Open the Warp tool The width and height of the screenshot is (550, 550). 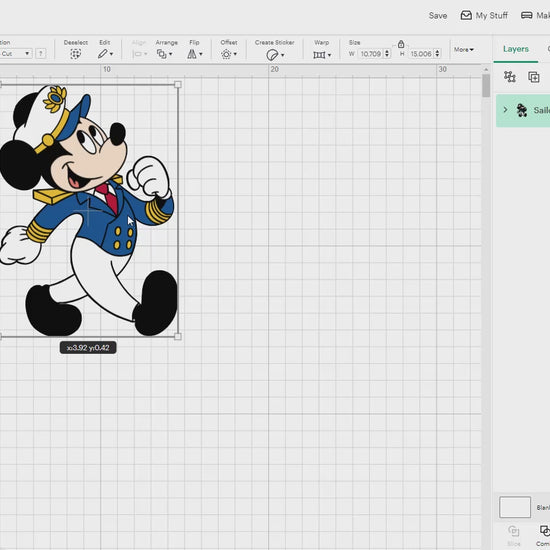click(319, 55)
